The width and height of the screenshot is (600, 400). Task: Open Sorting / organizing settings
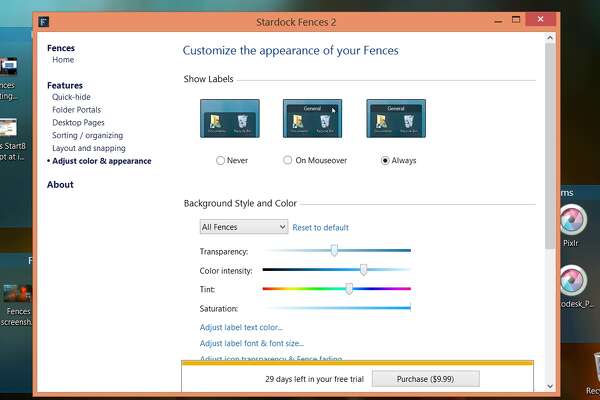click(x=88, y=136)
